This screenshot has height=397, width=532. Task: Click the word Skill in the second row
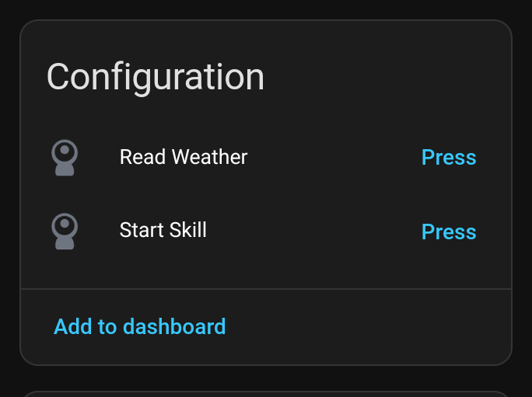point(187,230)
